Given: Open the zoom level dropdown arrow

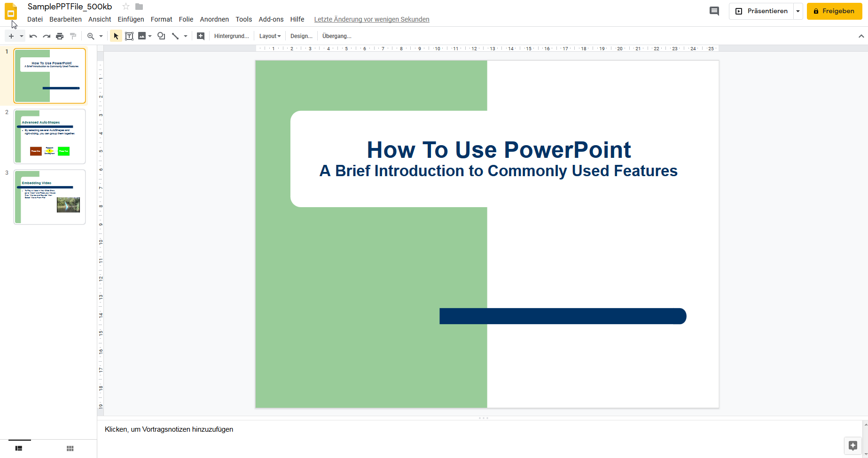Looking at the screenshot, I should coord(101,36).
